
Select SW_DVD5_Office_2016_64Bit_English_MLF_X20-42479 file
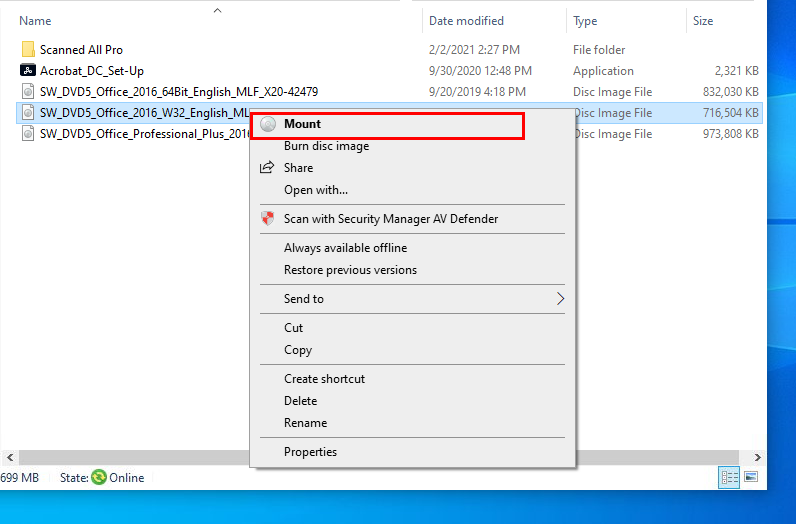(179, 92)
